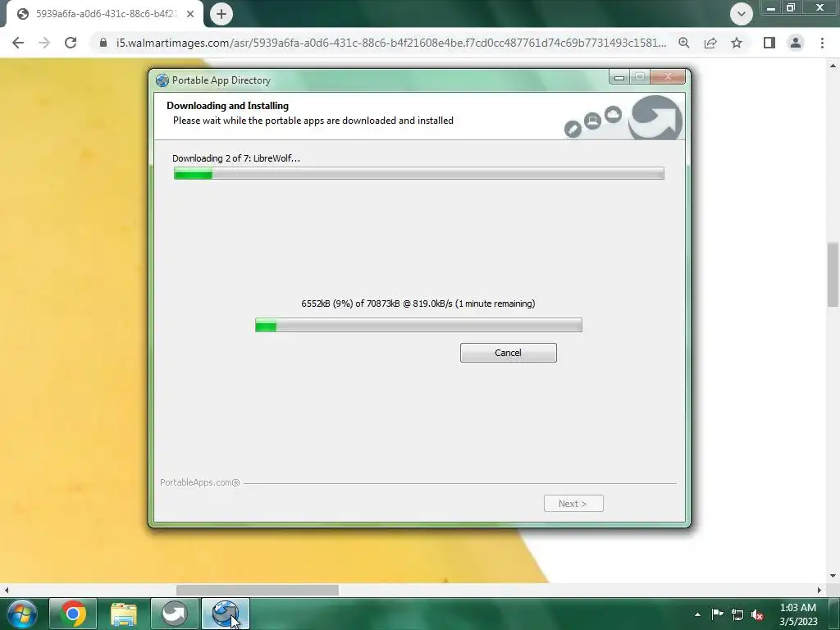Open the Windows Start menu
Screen dimensions: 840x630
click(x=22, y=614)
